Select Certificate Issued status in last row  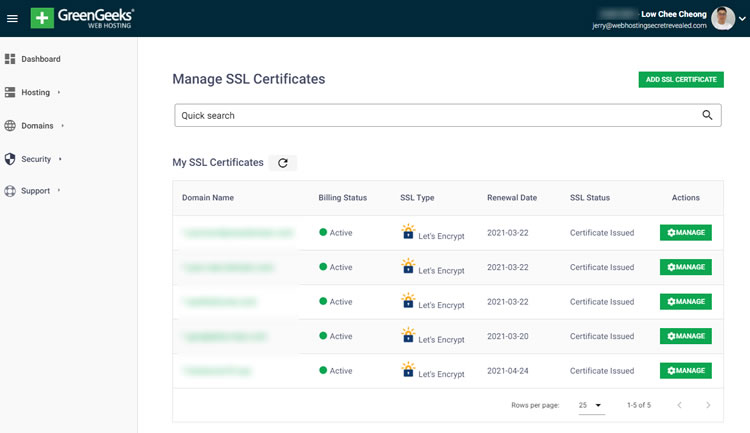602,371
